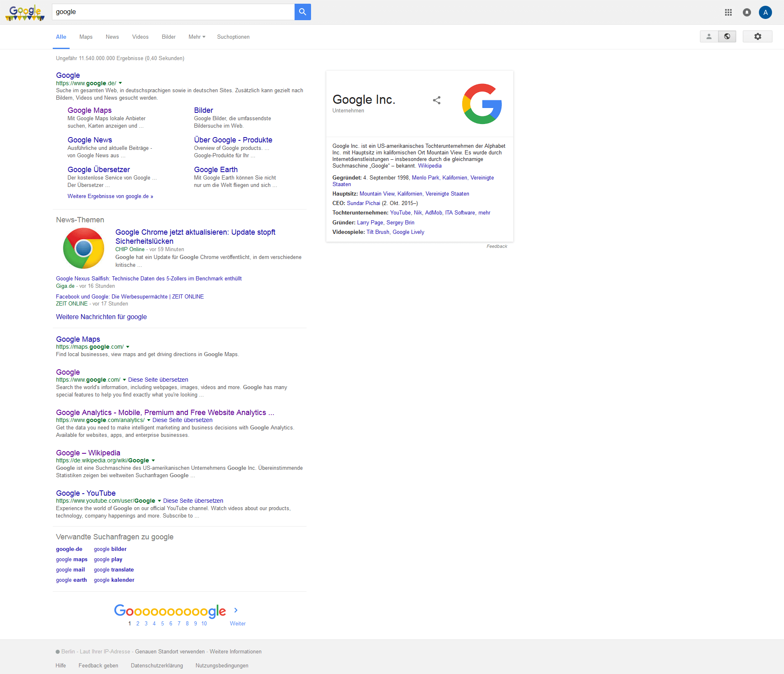The image size is (784, 674).
Task: Open the Google News sitelink
Action: pos(90,140)
